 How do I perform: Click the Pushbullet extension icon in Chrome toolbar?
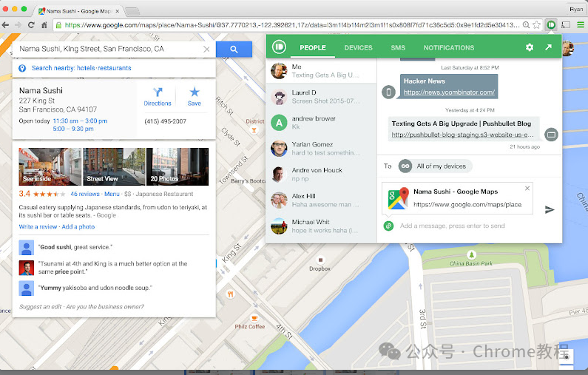tap(551, 25)
